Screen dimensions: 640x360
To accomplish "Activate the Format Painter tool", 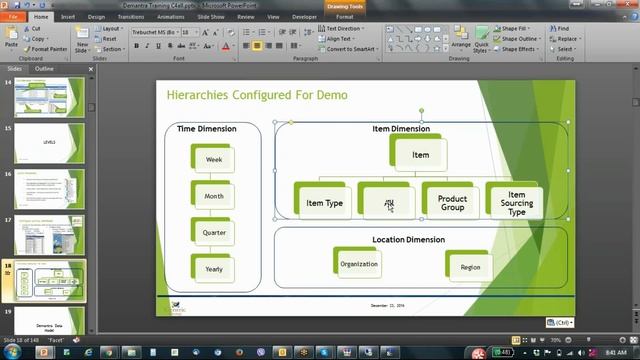I will 45,49.
